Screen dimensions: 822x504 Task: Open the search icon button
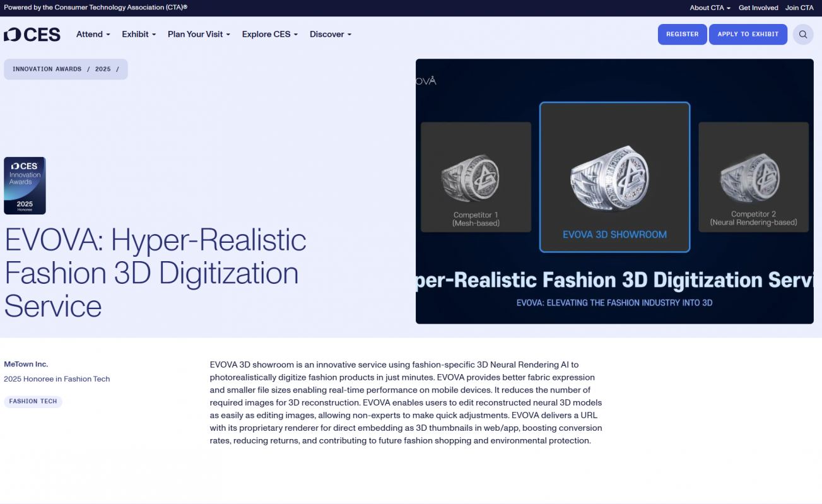(x=802, y=35)
